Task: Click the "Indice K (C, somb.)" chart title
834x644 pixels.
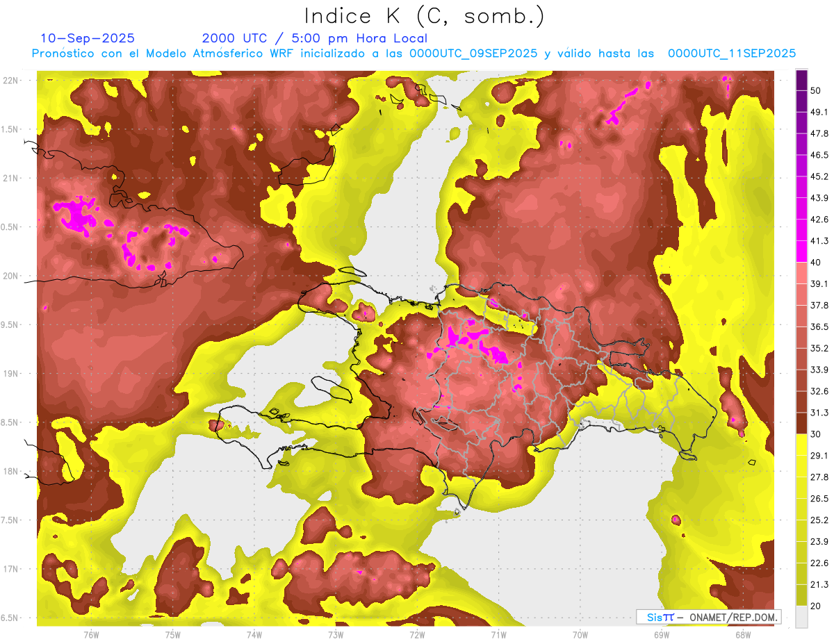Action: point(424,15)
